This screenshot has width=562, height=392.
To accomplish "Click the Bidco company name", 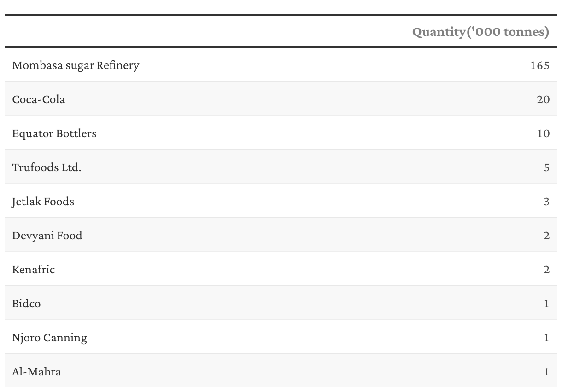I will (26, 304).
